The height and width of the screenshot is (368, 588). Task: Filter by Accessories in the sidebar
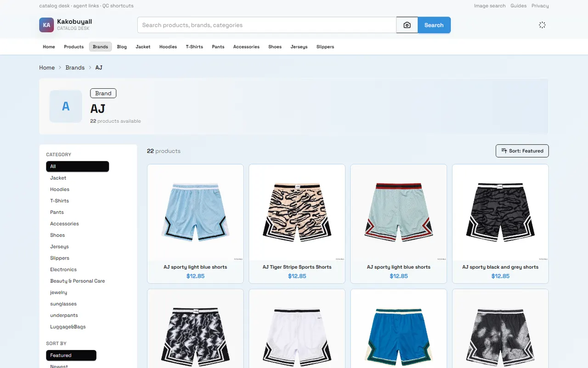pos(65,224)
